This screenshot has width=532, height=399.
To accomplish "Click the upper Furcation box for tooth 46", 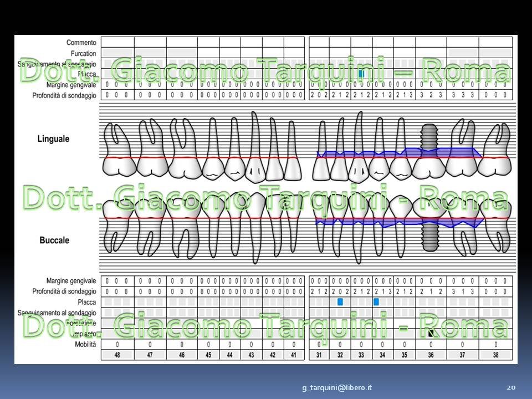I will pos(182,53).
